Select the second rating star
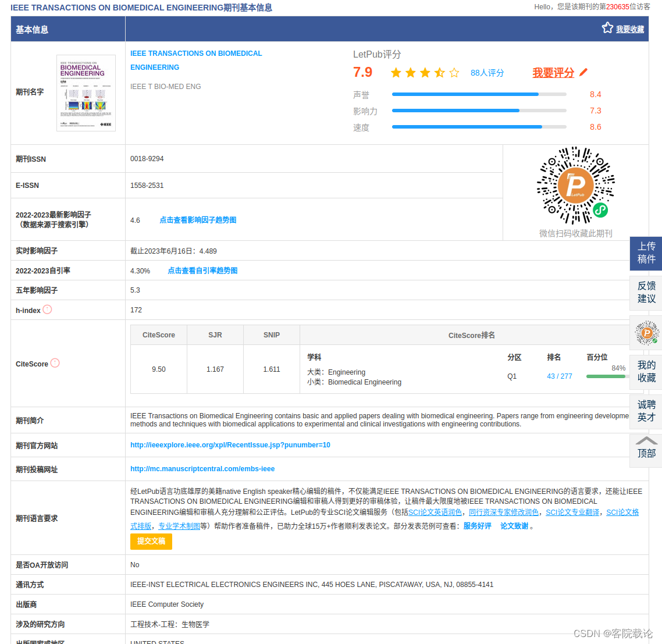The image size is (662, 644). 410,73
